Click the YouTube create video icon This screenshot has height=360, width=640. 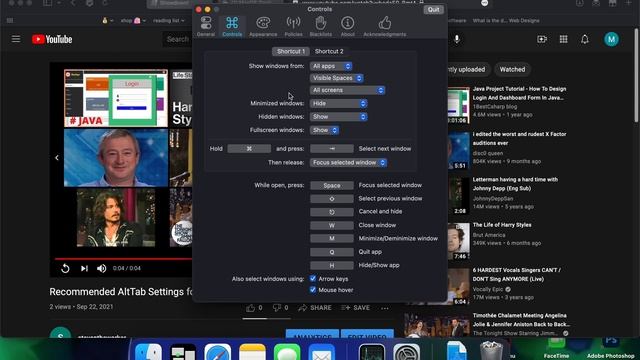(x=542, y=39)
